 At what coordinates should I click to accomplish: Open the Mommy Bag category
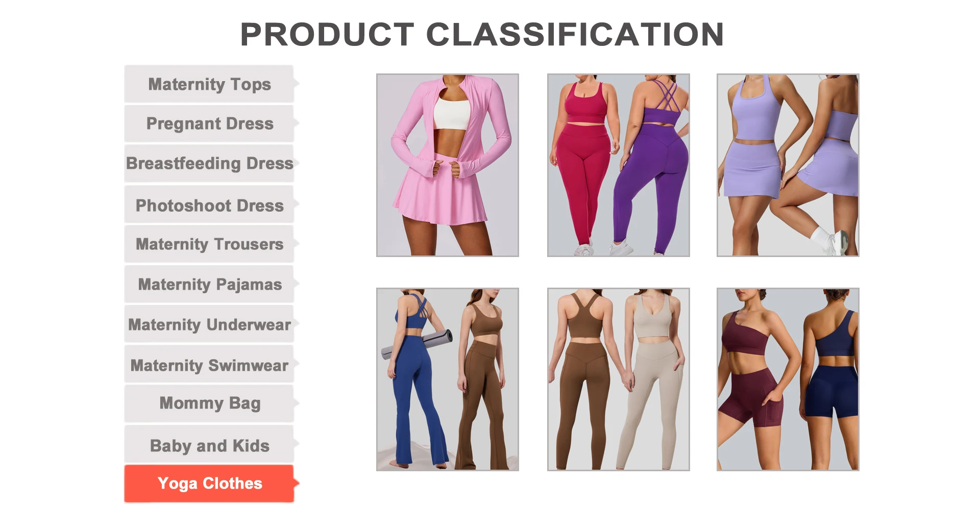209,403
